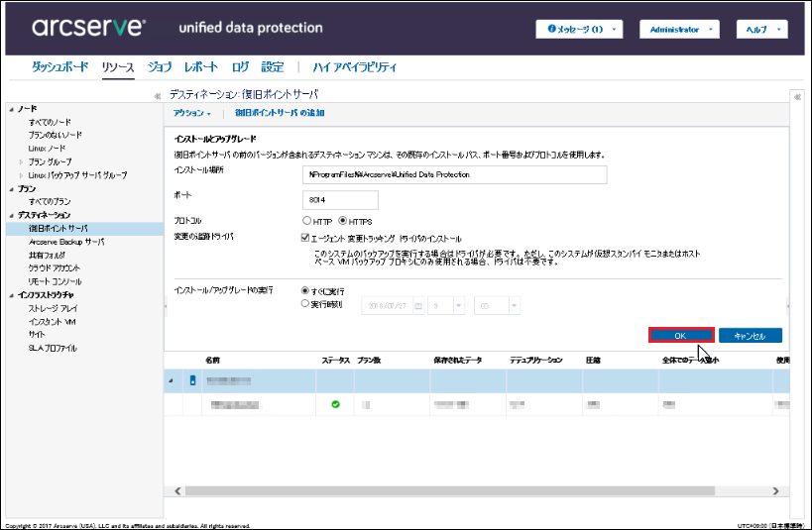This screenshot has width=812, height=530.
Task: Open the messages dropdown
Action: click(579, 29)
